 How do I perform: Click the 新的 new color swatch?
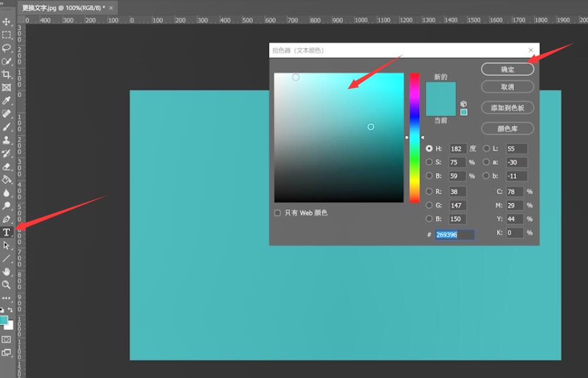441,90
